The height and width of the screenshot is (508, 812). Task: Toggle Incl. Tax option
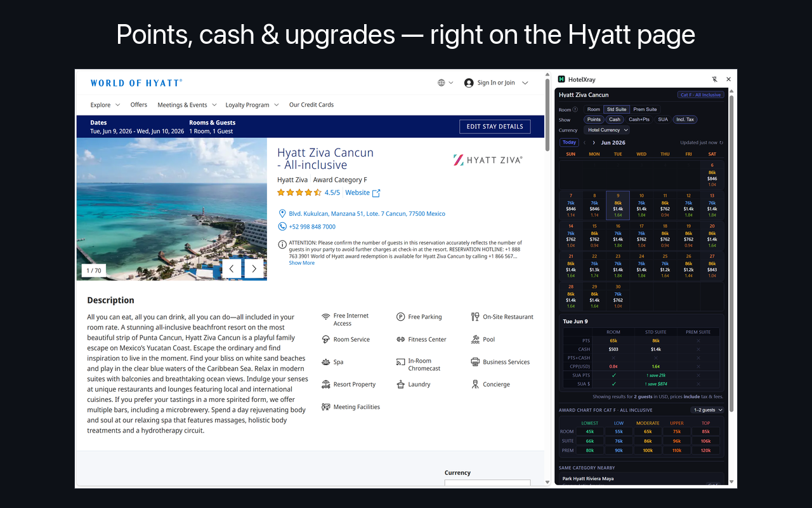click(x=685, y=119)
